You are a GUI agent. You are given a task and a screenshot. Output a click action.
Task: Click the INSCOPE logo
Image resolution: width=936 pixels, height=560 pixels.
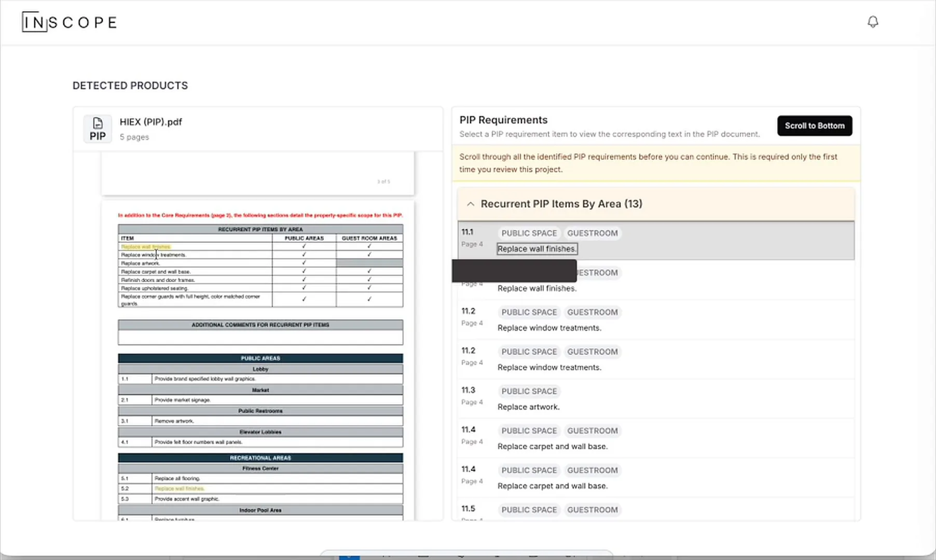coord(70,22)
